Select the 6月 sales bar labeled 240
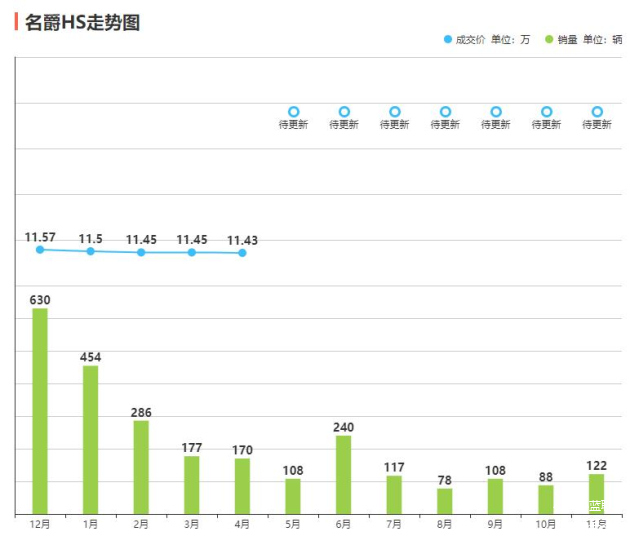Screen dimensions: 630x536 (344, 475)
